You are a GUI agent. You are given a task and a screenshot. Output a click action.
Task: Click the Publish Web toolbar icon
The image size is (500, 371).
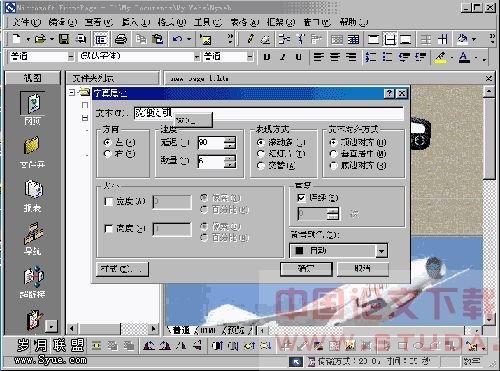pos(81,39)
